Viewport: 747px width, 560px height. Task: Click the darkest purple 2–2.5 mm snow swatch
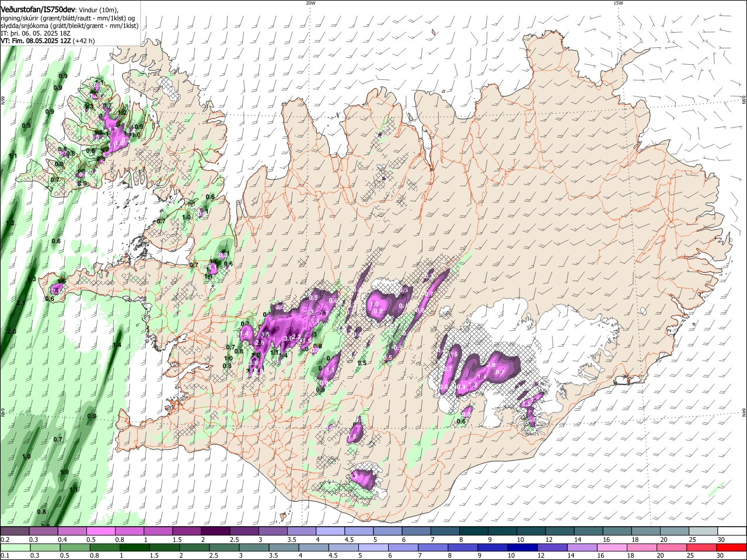pos(215,531)
